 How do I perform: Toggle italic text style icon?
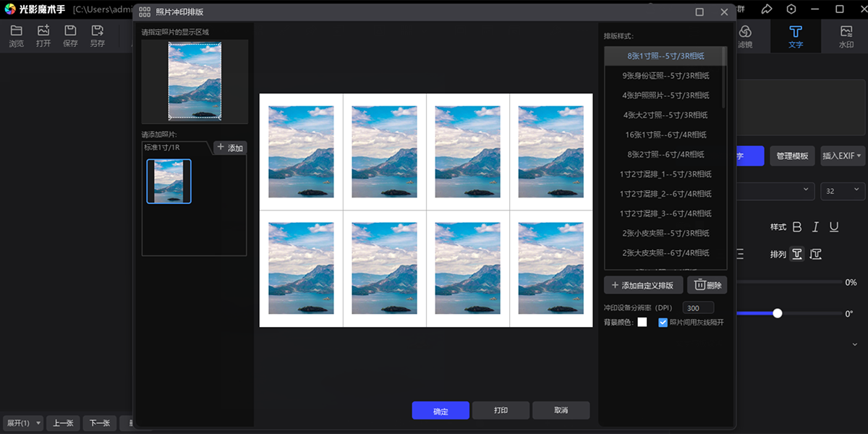[x=815, y=227]
